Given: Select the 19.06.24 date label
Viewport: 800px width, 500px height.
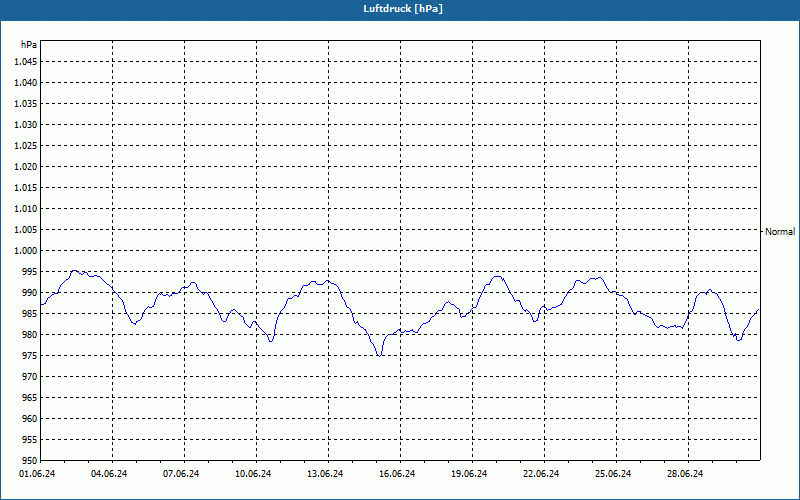Looking at the screenshot, I should 469,474.
